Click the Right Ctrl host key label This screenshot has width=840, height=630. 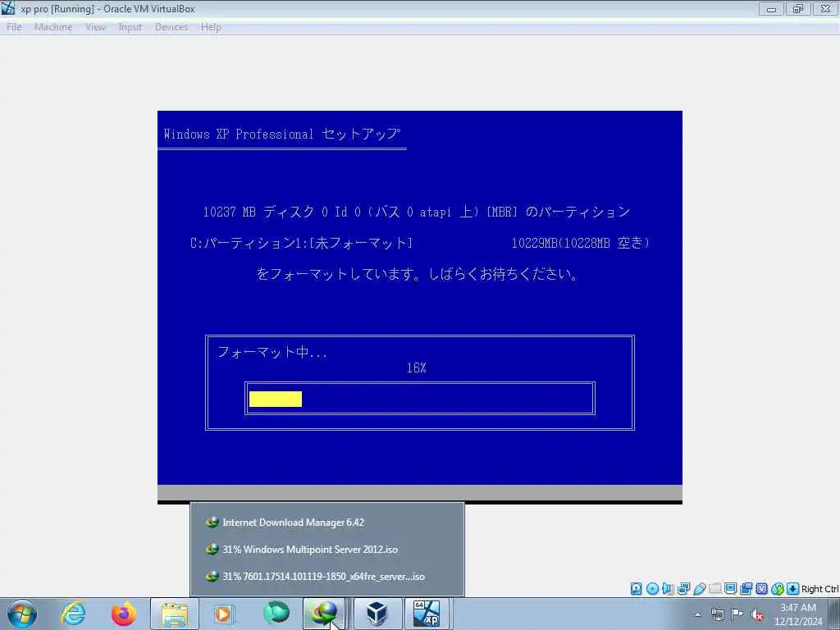coord(819,589)
